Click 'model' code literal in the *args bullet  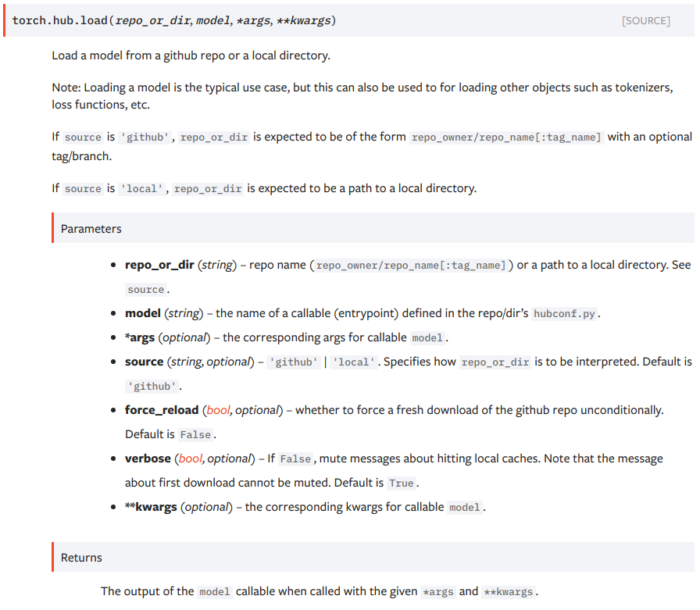427,337
